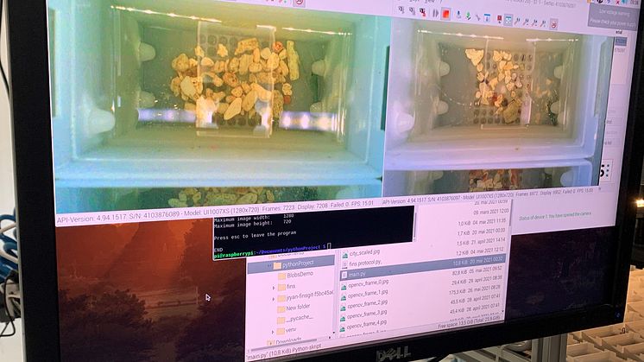Expand the venv folder tree node
644x362 pixels.
[275, 329]
